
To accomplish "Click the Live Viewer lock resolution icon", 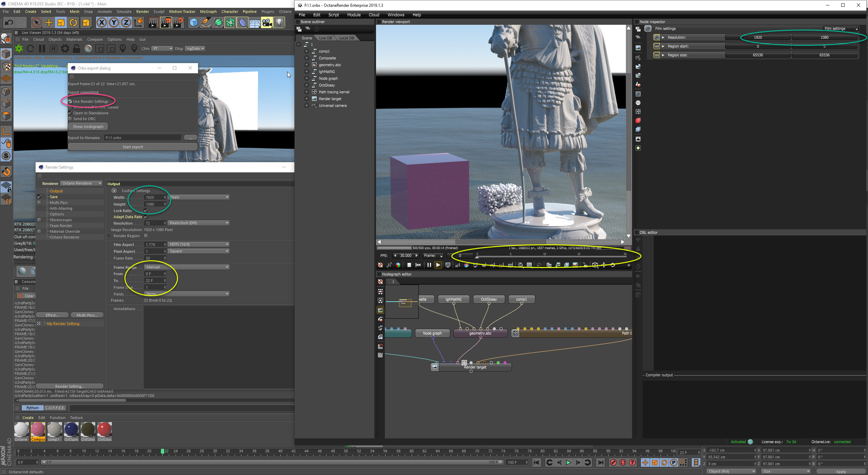I will pyautogui.click(x=77, y=49).
